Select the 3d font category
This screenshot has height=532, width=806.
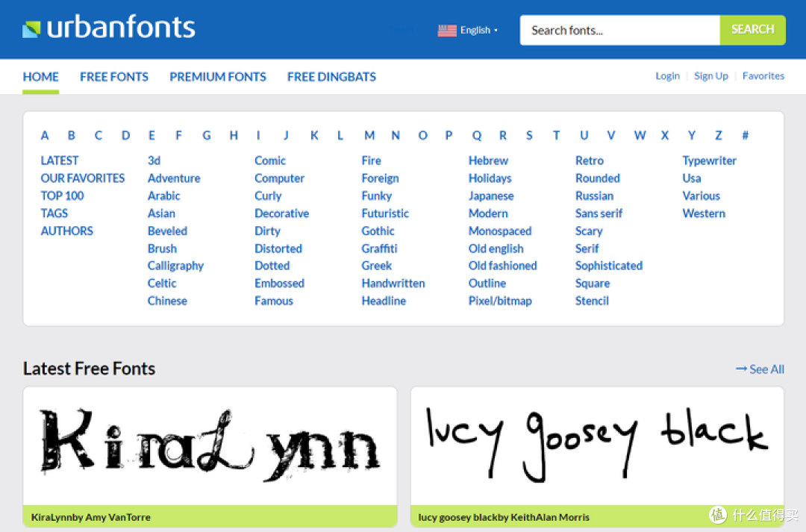(154, 161)
